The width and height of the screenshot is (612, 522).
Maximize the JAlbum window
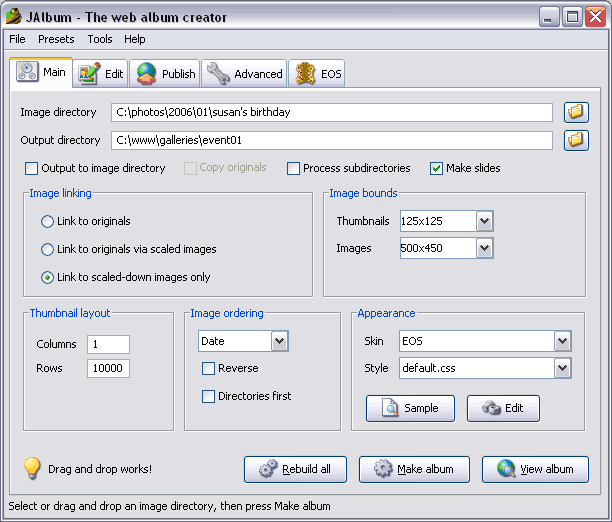572,17
